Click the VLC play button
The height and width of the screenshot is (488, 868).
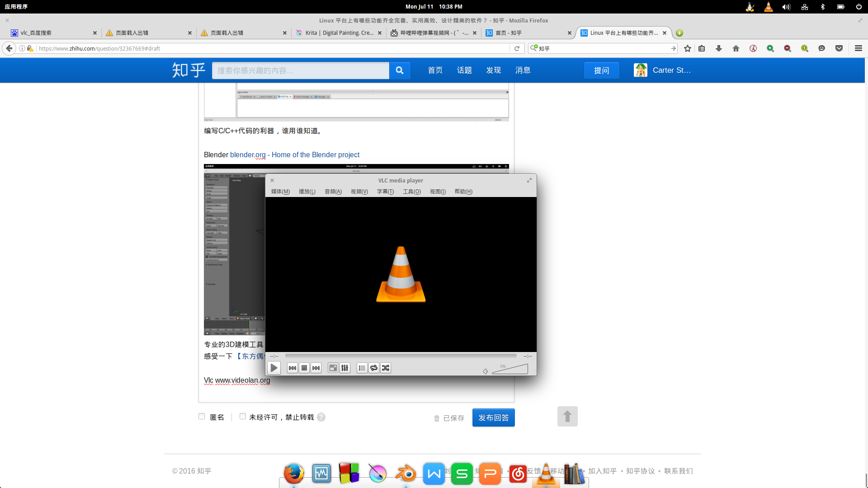[274, 368]
